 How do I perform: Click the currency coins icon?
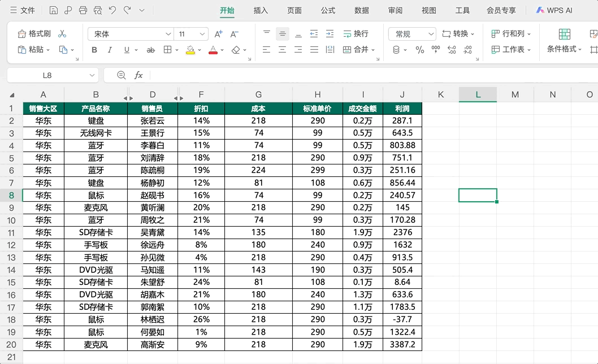pyautogui.click(x=396, y=50)
